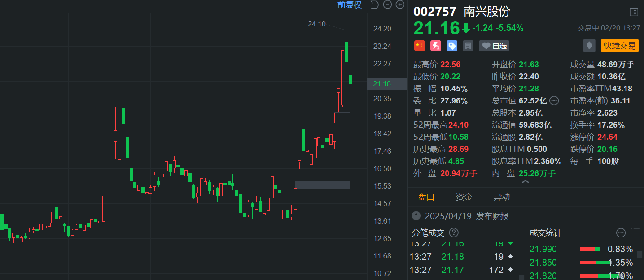The height and width of the screenshot is (280, 644).
Task: Click the trading status 交易中 02/20 13:27
Action: [x=608, y=28]
